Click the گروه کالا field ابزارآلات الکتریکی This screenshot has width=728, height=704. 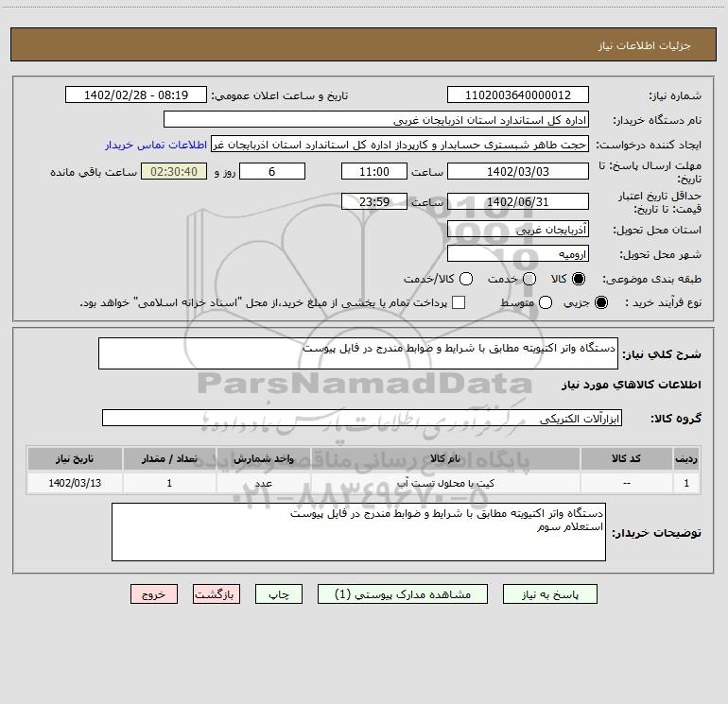point(362,418)
